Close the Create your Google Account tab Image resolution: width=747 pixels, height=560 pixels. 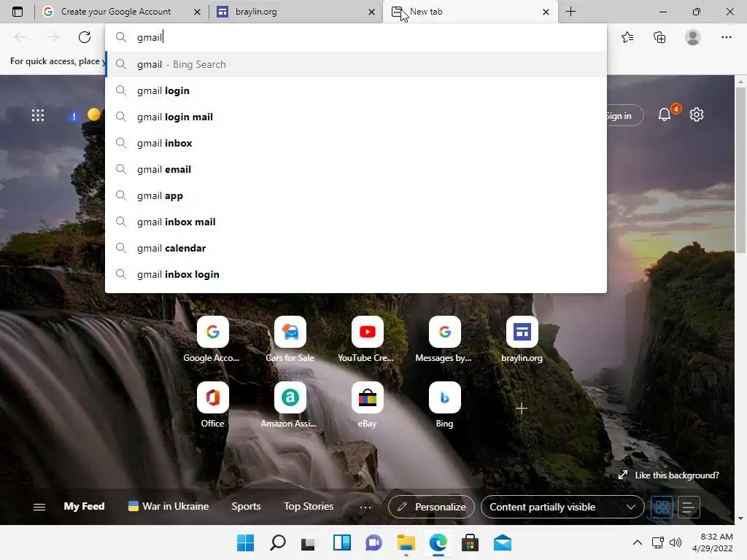[x=197, y=12]
